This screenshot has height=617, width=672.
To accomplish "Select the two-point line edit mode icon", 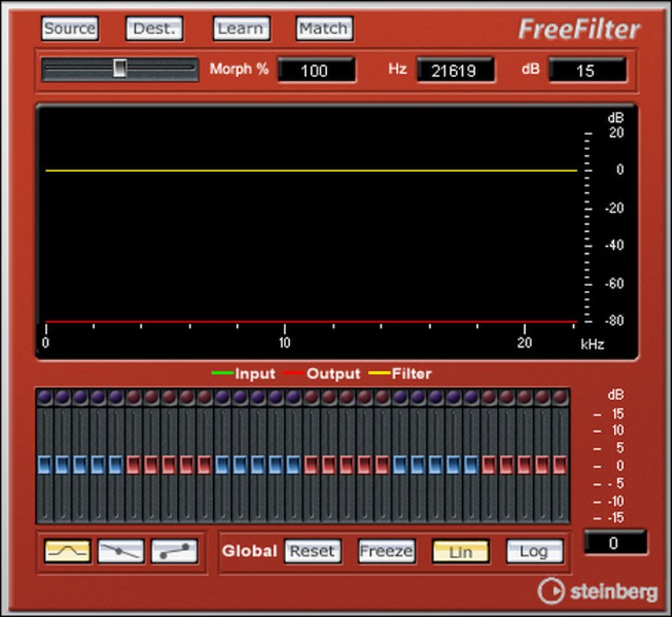I will (x=174, y=551).
